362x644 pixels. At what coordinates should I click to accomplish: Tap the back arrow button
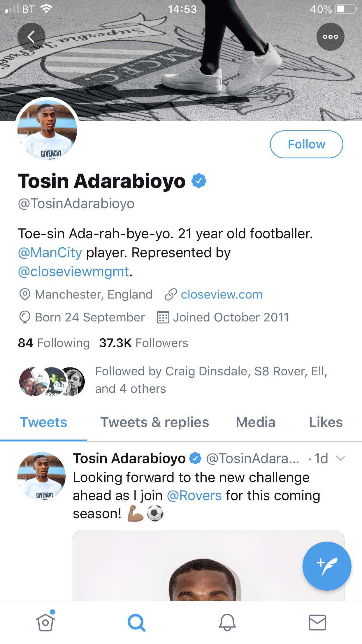31,37
